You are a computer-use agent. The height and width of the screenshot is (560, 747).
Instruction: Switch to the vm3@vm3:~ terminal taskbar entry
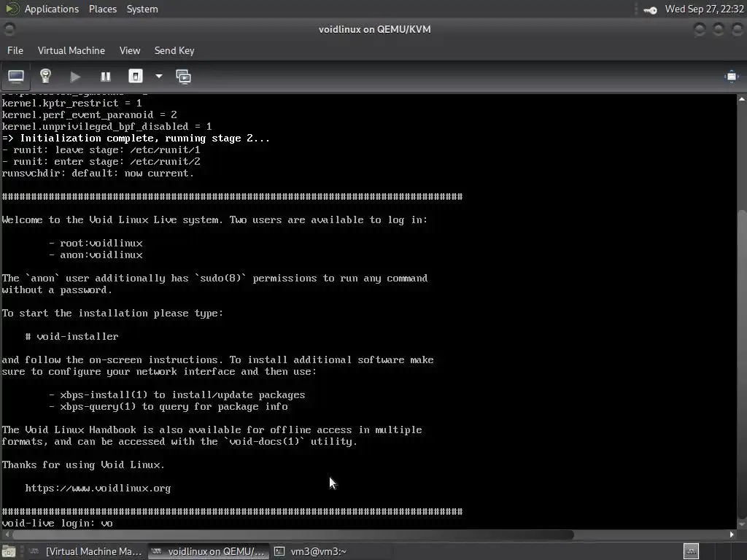(x=311, y=551)
